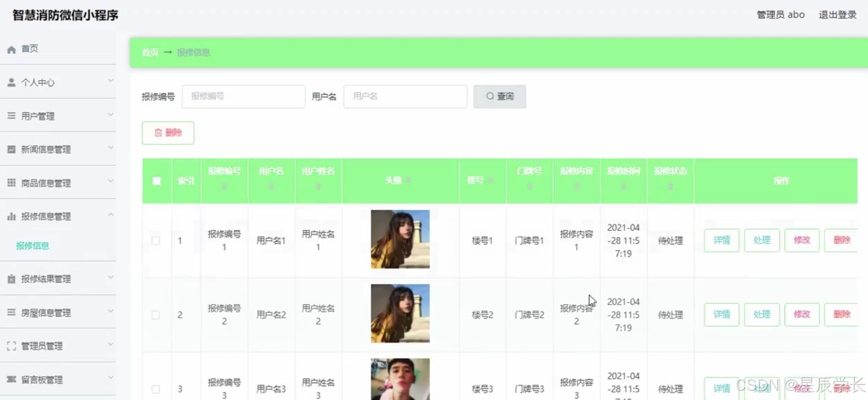Viewport: 868px width, 400px height.
Task: Click the 待处理 status in row 1
Action: [x=670, y=240]
